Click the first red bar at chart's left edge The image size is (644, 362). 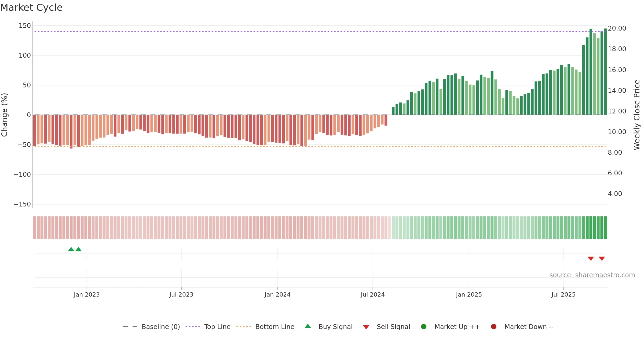pos(35,130)
